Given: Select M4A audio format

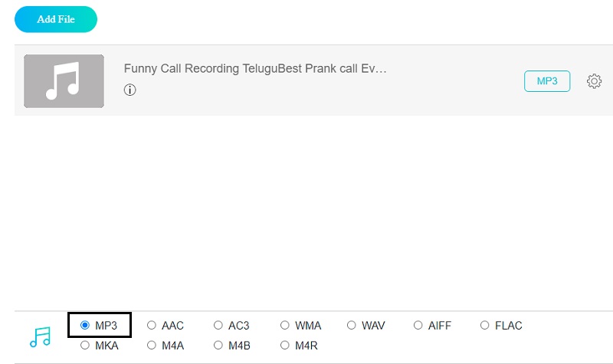Looking at the screenshot, I should [152, 346].
